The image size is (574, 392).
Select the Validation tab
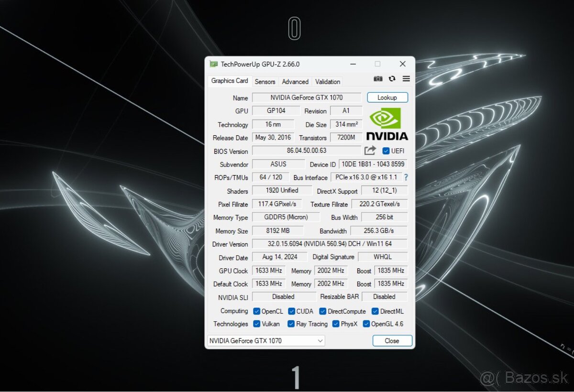328,82
